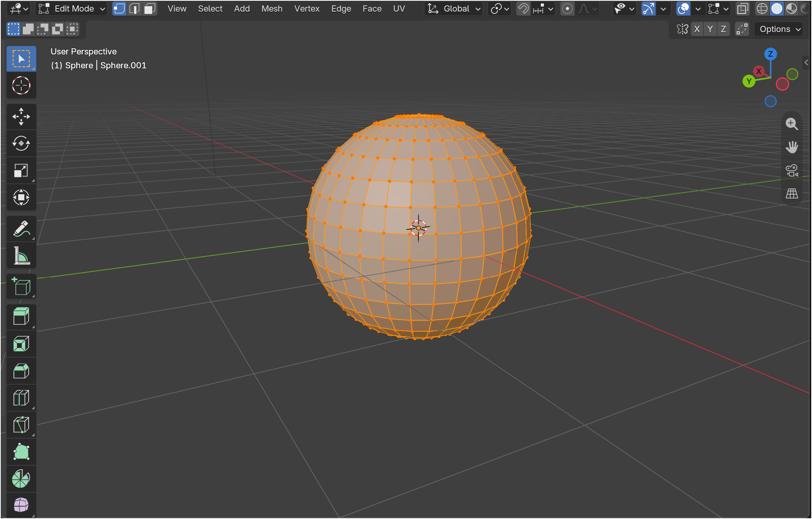Open the UV menu
The width and height of the screenshot is (812, 519).
[x=399, y=8]
